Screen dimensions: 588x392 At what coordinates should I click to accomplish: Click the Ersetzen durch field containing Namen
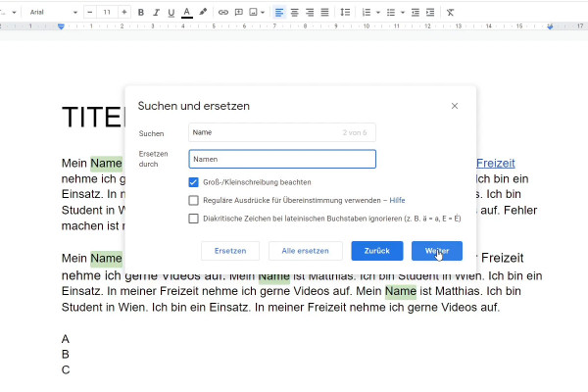pos(282,159)
